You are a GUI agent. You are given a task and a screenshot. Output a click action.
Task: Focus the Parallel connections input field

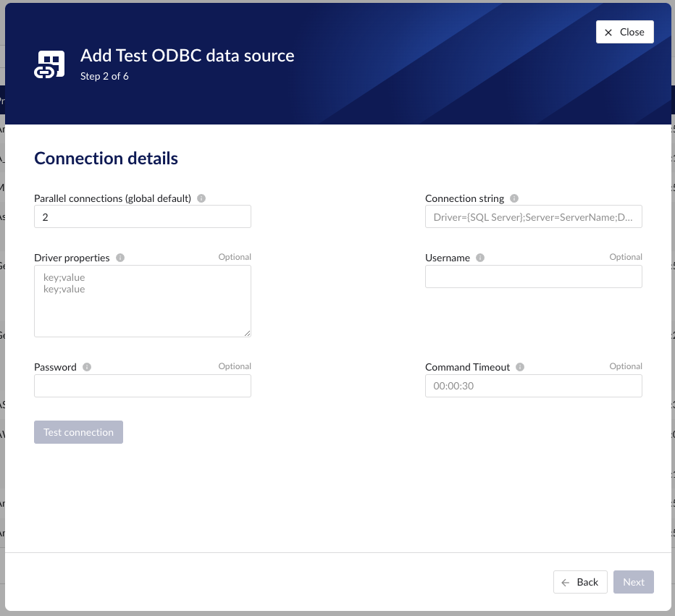coord(143,216)
